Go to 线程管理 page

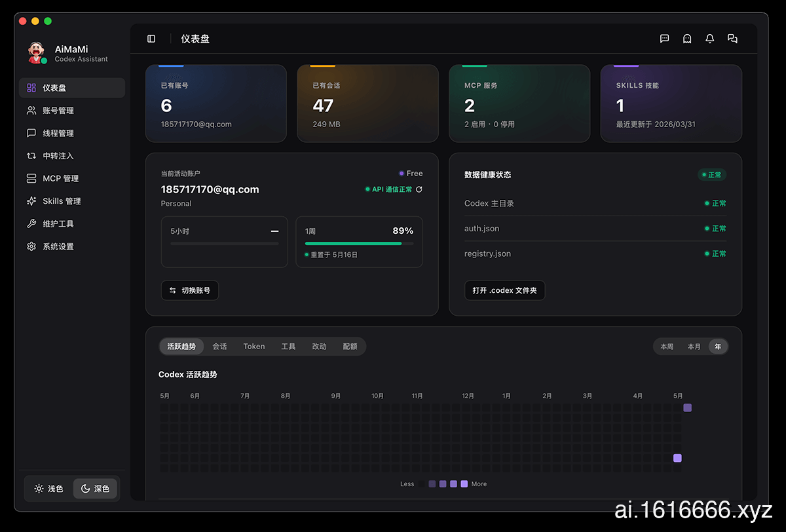click(x=72, y=133)
